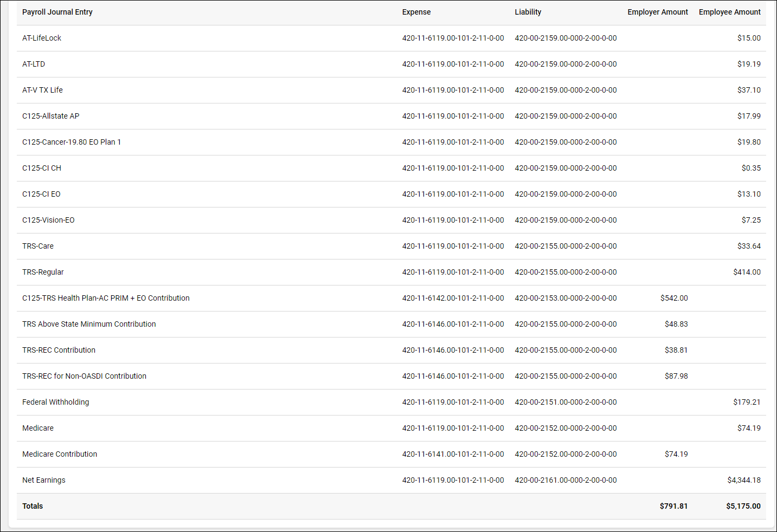Select the AT-LifeLock entry name

pyautogui.click(x=42, y=38)
